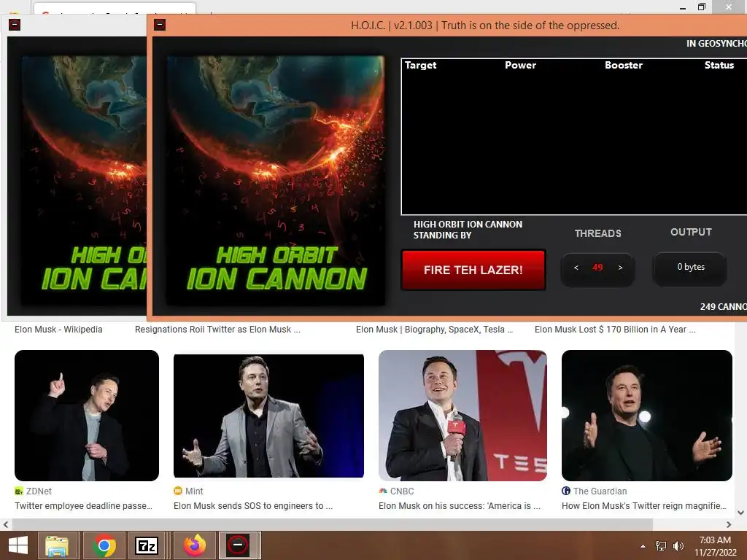Click the Status column header
Screen dimensions: 747x560
(x=719, y=65)
